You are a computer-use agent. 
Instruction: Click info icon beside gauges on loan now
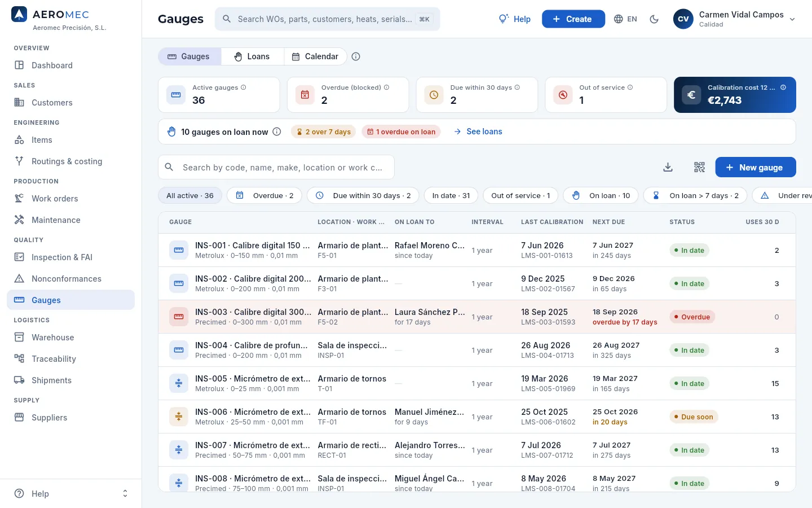point(277,132)
